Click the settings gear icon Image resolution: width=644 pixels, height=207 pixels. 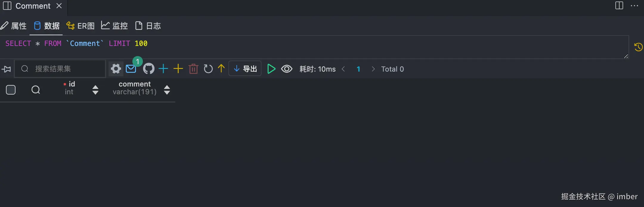116,69
